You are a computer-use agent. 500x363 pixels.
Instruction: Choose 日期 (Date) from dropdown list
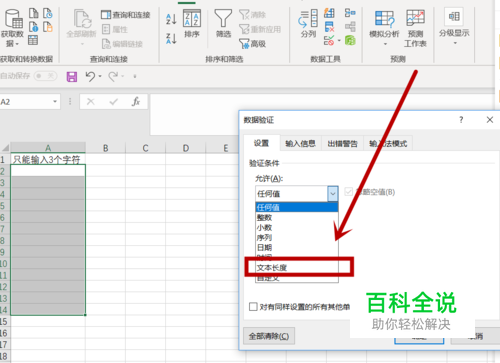pyautogui.click(x=297, y=247)
